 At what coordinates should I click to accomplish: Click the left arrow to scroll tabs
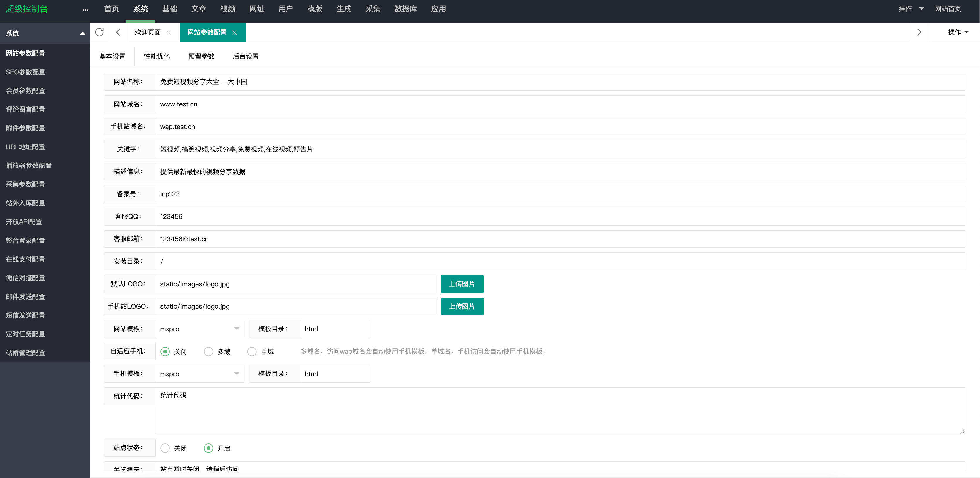118,32
